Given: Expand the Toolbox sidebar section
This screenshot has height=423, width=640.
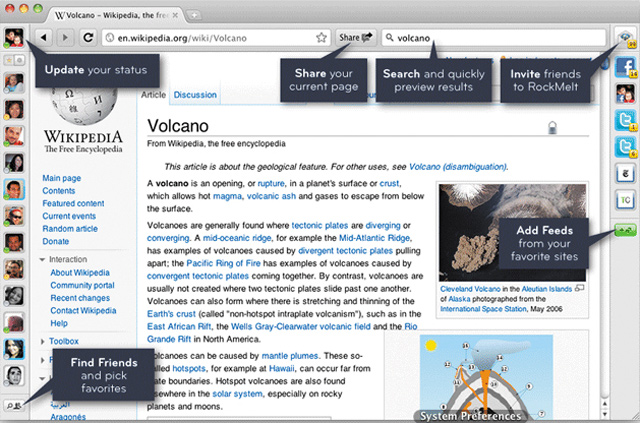Looking at the screenshot, I should (x=42, y=341).
